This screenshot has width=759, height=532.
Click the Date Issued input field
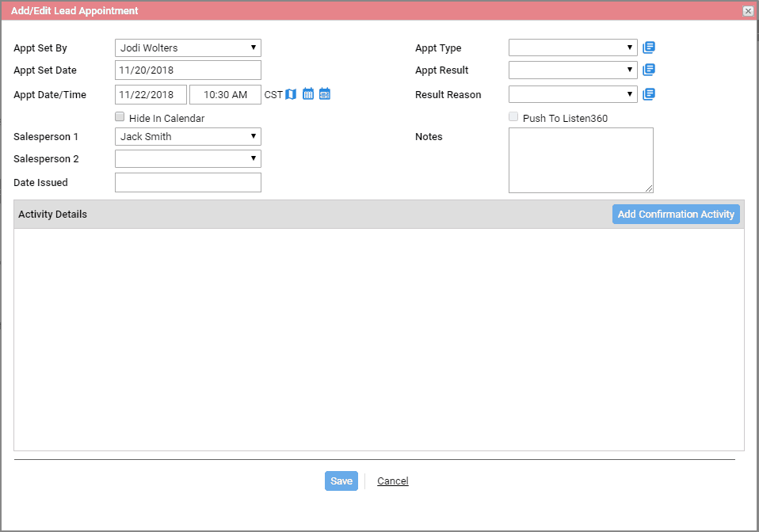click(188, 182)
